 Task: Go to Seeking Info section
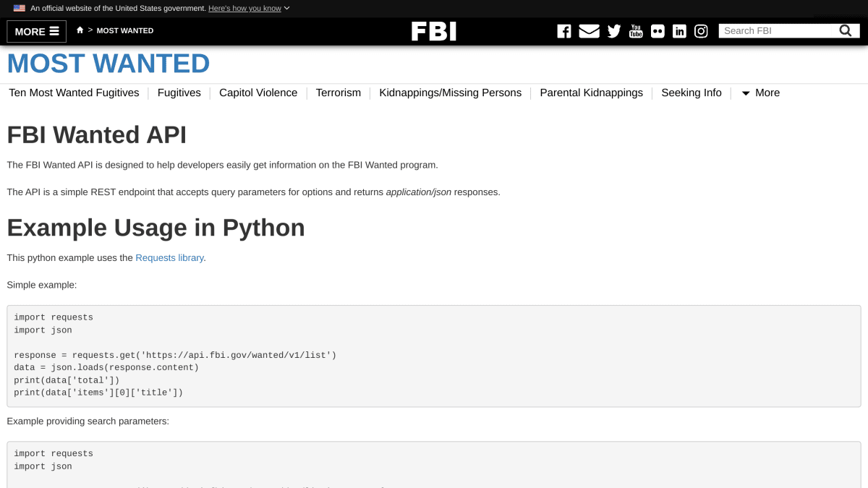pyautogui.click(x=692, y=93)
